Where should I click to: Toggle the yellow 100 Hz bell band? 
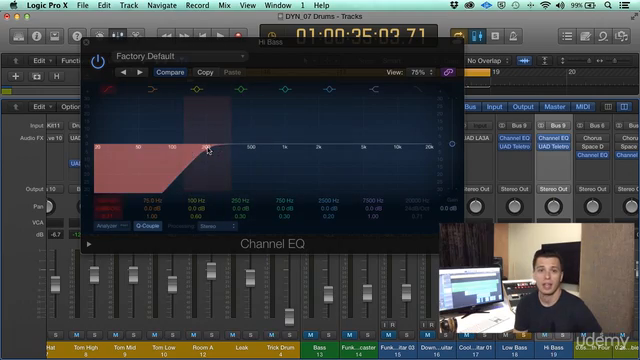(x=196, y=89)
